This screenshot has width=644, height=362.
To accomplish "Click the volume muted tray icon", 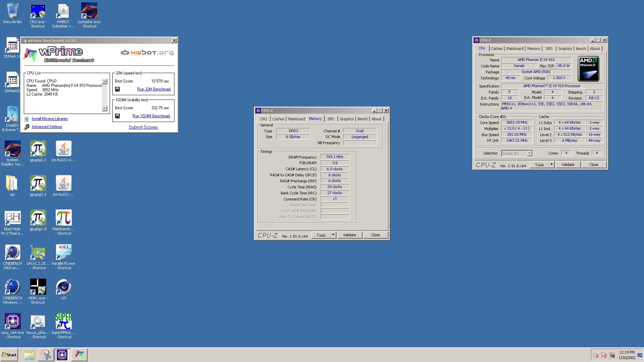I will click(x=596, y=355).
